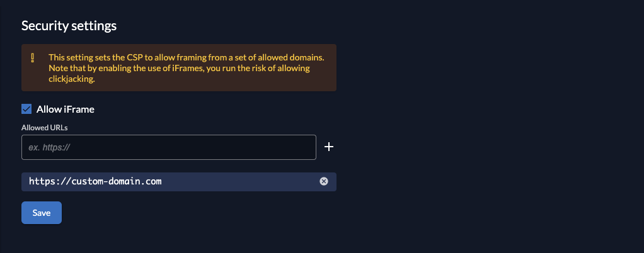Uncheck the Allow iFrame checkbox
Viewport: 644px width, 253px height.
click(26, 110)
